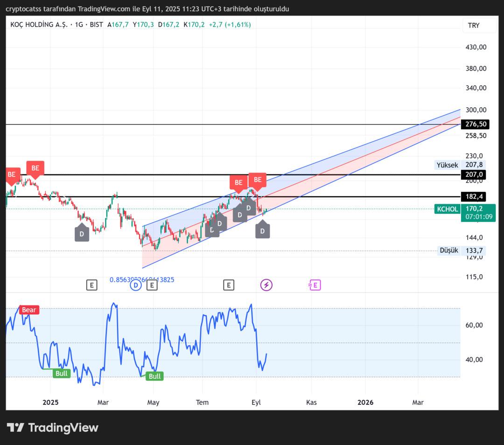The width and height of the screenshot is (504, 445).
Task: Click the red Bear label on RSI
Action: click(x=29, y=310)
